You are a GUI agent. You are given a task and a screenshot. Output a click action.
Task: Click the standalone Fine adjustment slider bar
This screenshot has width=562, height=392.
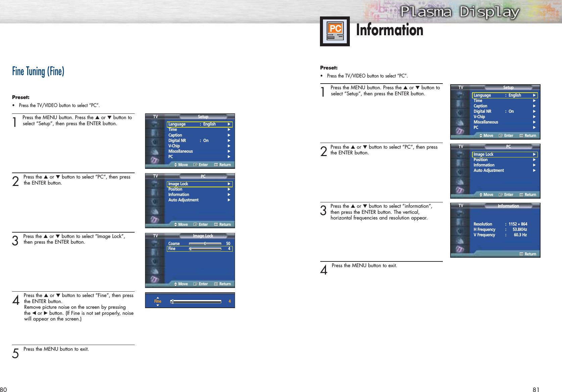(x=196, y=301)
